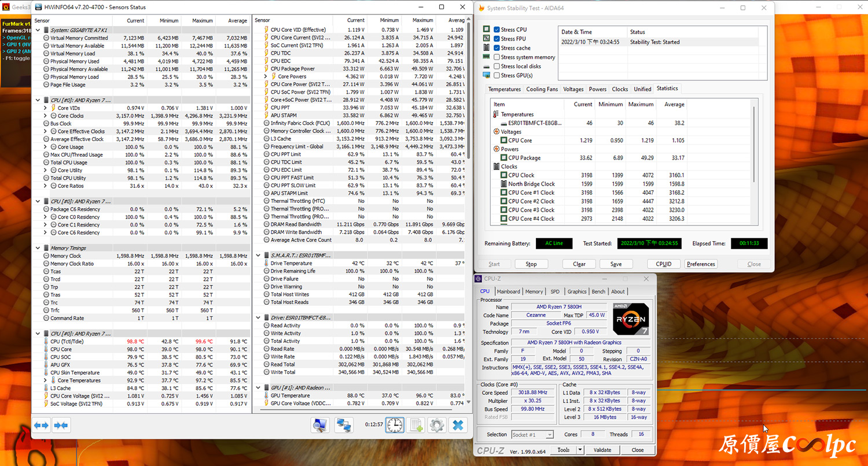Open HWiNFO sensor settings gear icon
This screenshot has width=868, height=466.
436,426
